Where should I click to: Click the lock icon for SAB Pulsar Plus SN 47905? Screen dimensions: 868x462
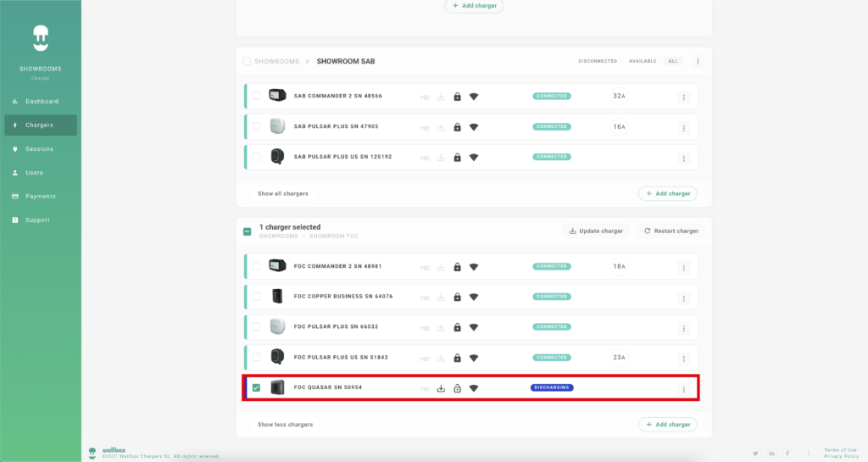(x=457, y=126)
